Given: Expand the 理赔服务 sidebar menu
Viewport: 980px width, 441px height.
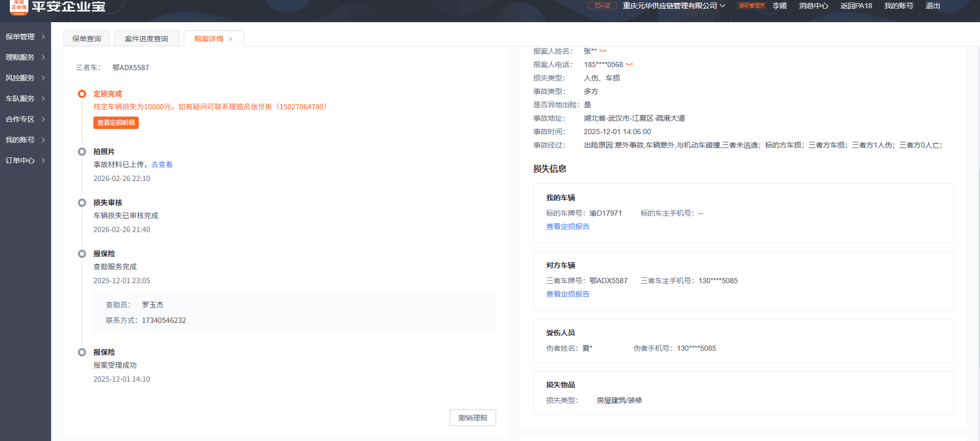Looking at the screenshot, I should pyautogui.click(x=25, y=57).
